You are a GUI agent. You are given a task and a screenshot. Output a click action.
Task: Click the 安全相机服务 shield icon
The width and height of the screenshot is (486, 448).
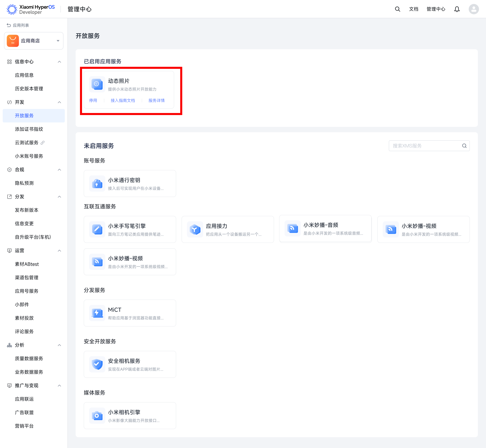97,364
